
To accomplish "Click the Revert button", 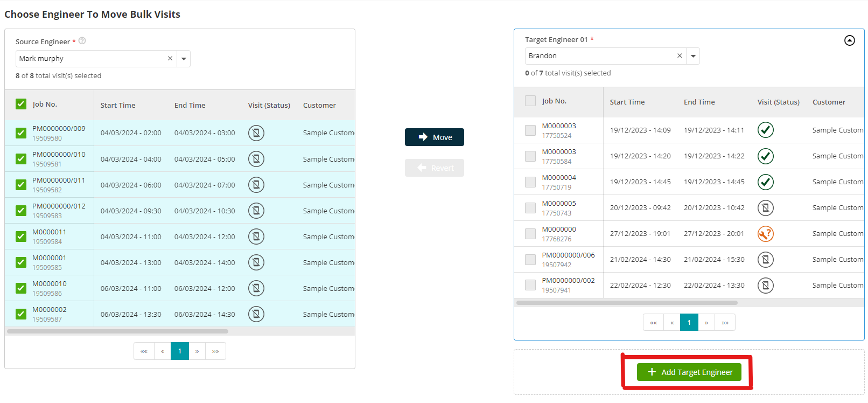I will pyautogui.click(x=435, y=168).
